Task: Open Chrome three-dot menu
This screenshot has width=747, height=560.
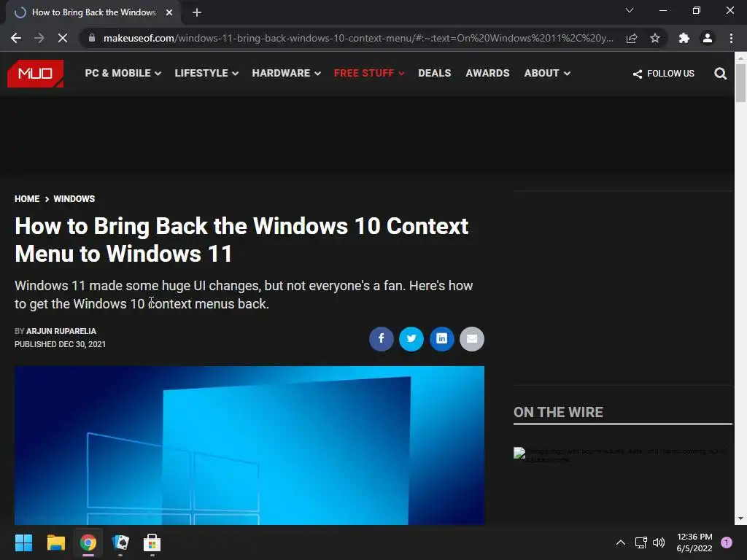Action: (x=731, y=38)
